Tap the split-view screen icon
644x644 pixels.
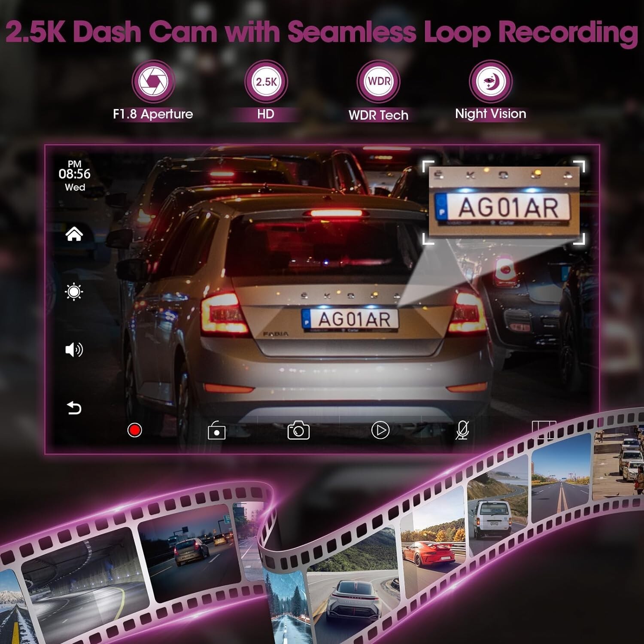(x=544, y=430)
